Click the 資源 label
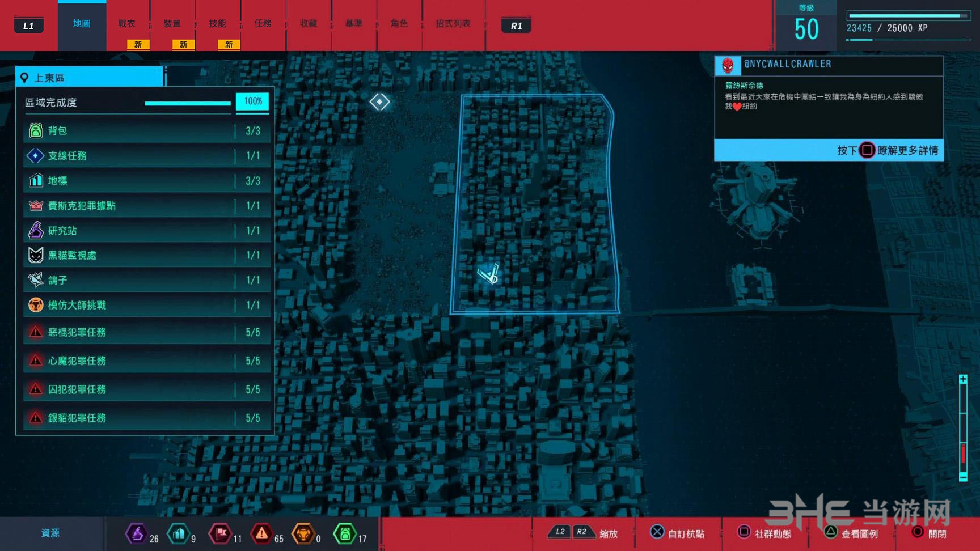This screenshot has width=980, height=551. [50, 533]
